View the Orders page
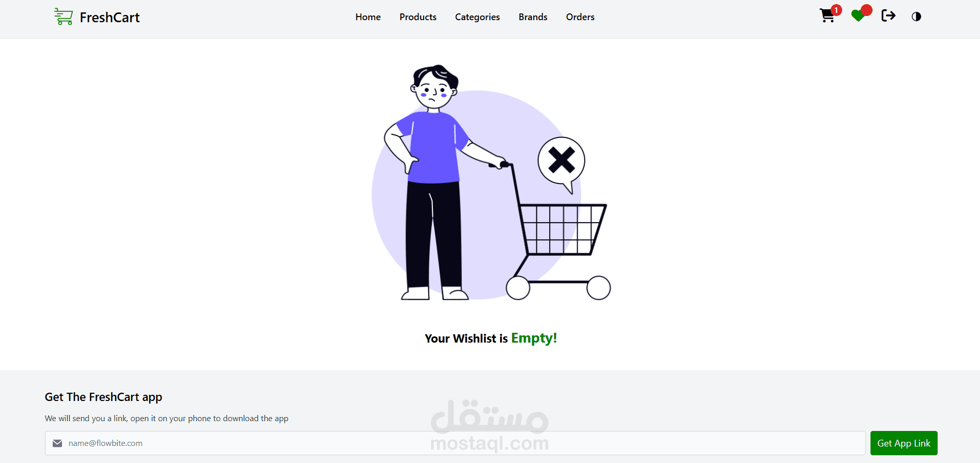Viewport: 980px width, 463px height. tap(580, 17)
